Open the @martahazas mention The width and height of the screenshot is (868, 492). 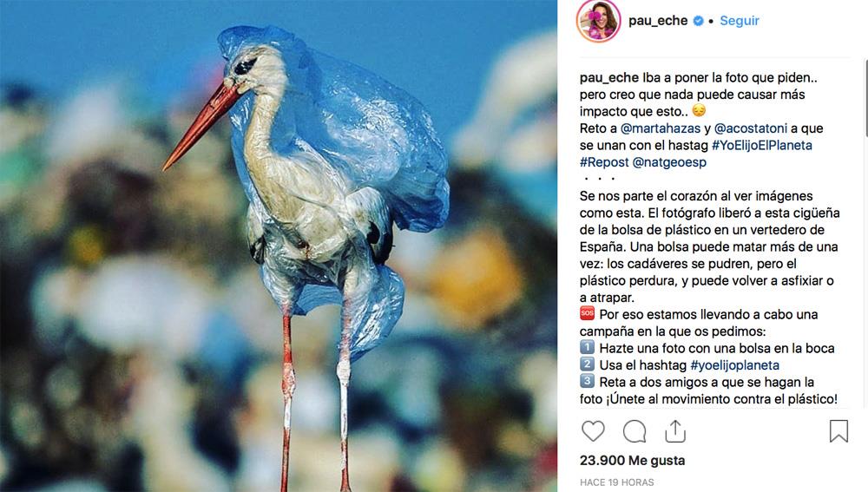pyautogui.click(x=661, y=128)
